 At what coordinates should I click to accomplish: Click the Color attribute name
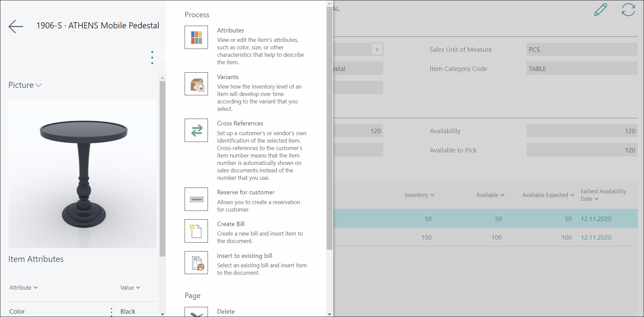(x=17, y=311)
